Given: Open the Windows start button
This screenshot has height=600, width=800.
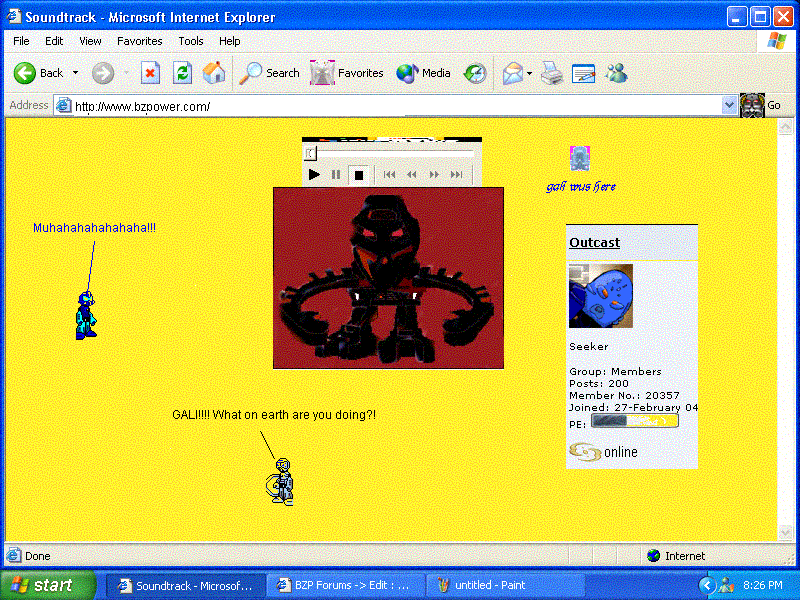Looking at the screenshot, I should point(47,585).
